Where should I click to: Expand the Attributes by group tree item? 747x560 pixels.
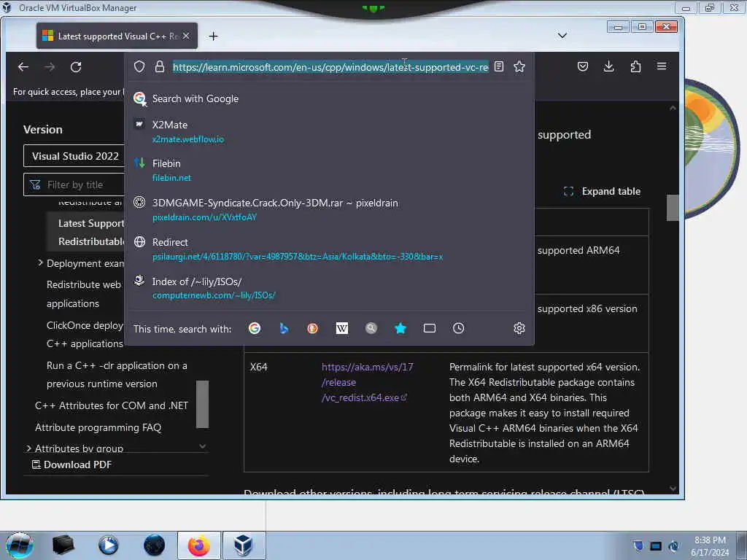(28, 448)
